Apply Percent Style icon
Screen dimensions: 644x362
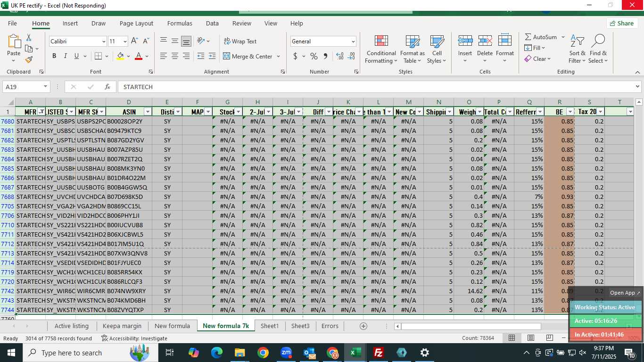314,56
